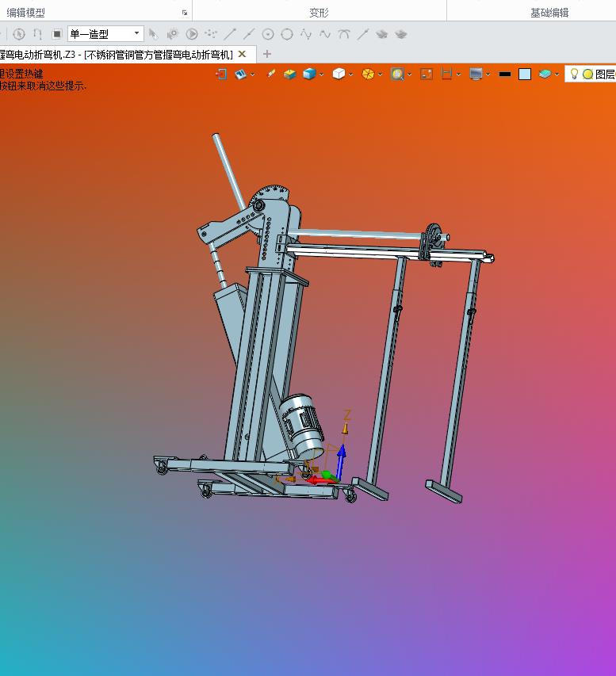Click the circular pick-cursor icon in toolbar
Viewport: 616px width, 676px height.
pos(18,34)
